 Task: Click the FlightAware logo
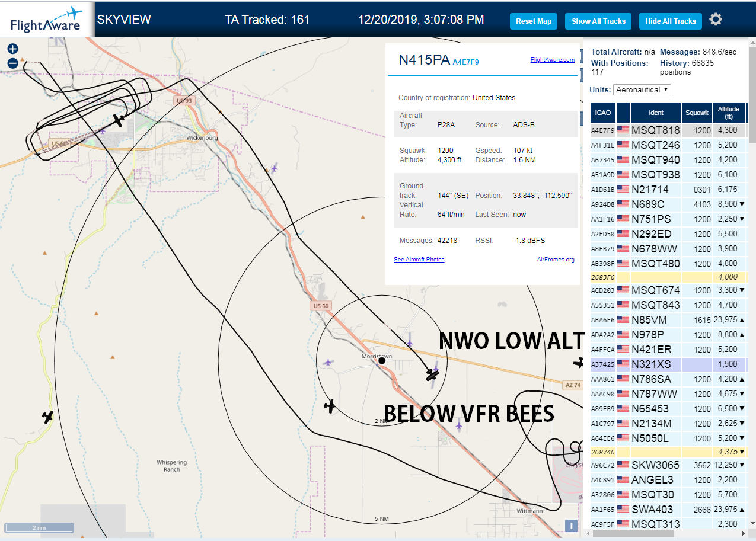pos(47,19)
